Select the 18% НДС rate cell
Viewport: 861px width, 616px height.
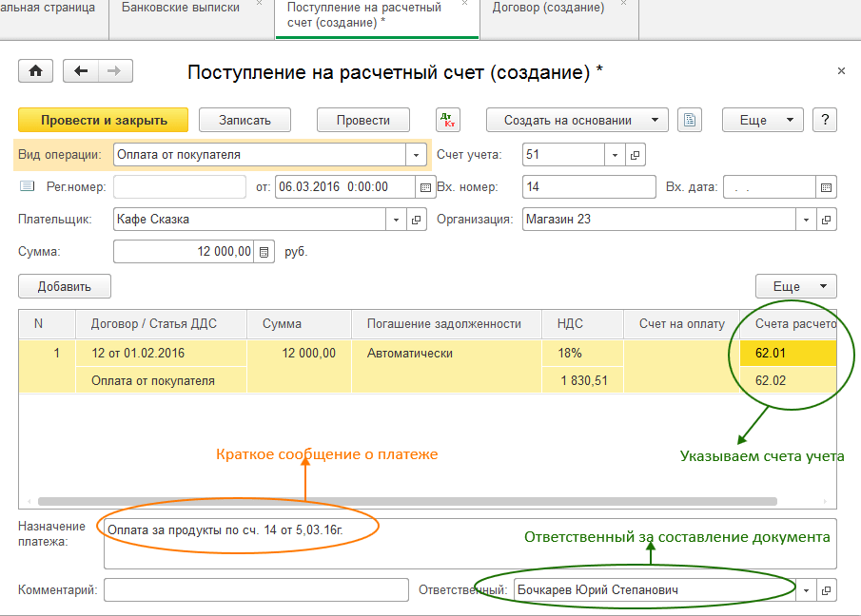(582, 354)
